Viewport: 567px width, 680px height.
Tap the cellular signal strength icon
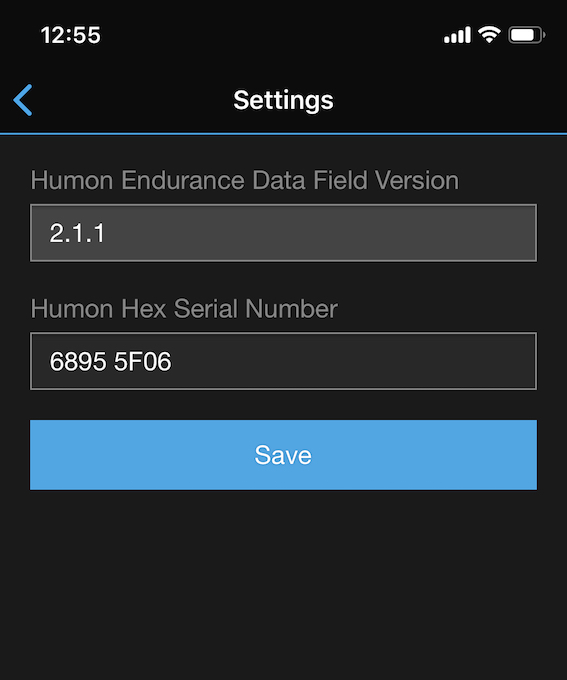457,35
